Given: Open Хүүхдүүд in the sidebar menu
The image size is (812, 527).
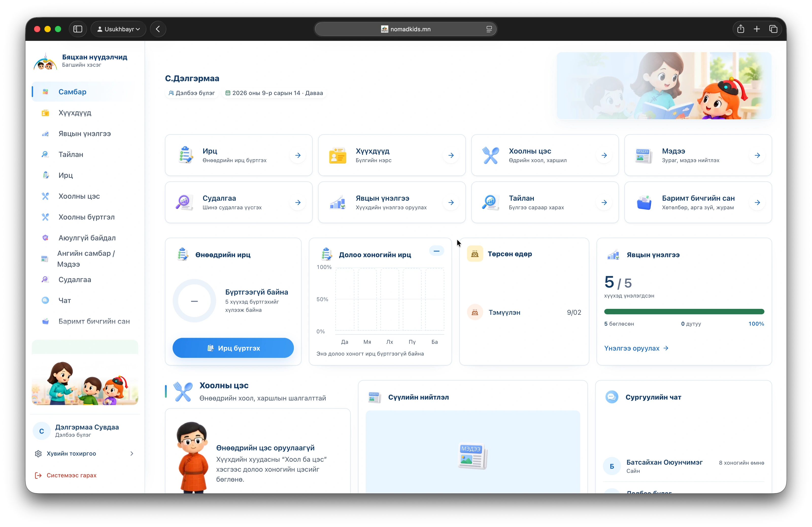Looking at the screenshot, I should (x=84, y=113).
